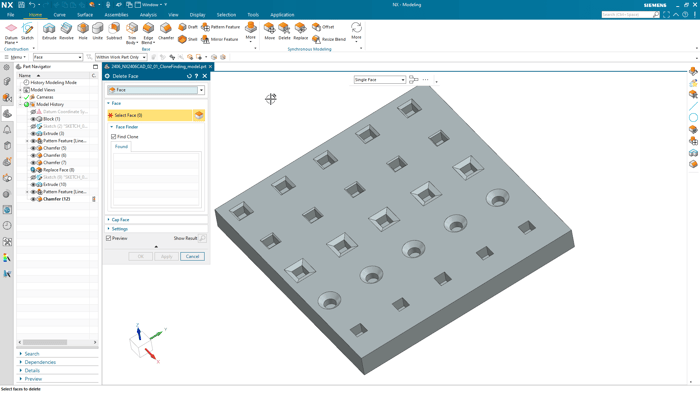Screen dimensions: 700x393
Task: Switch to the Analysis ribbon tab
Action: tap(148, 15)
